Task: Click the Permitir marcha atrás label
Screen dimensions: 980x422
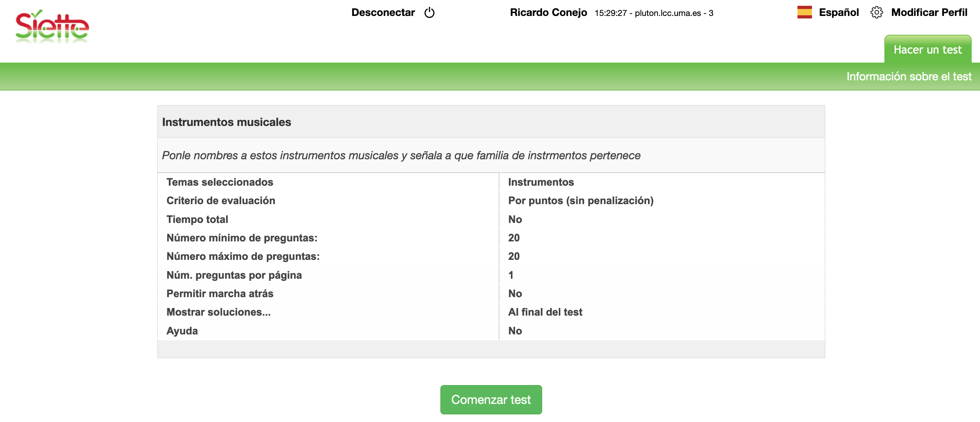Action: 220,294
